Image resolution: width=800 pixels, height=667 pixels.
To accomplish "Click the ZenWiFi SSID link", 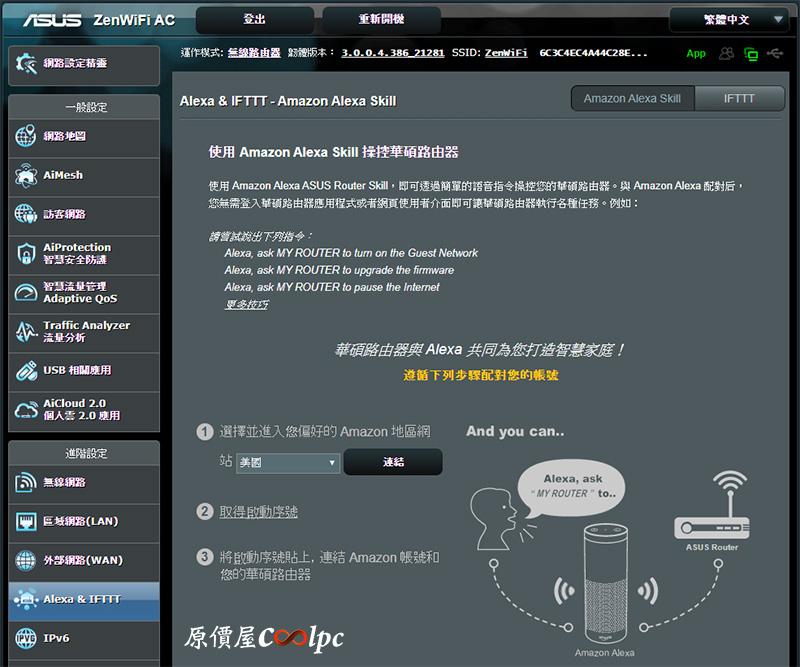I will click(x=506, y=53).
